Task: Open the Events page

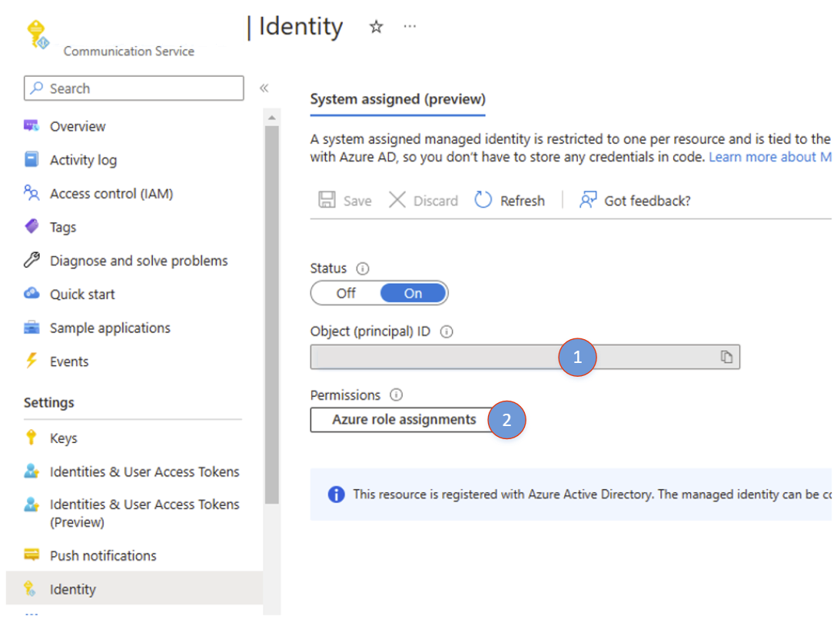Action: 69,361
